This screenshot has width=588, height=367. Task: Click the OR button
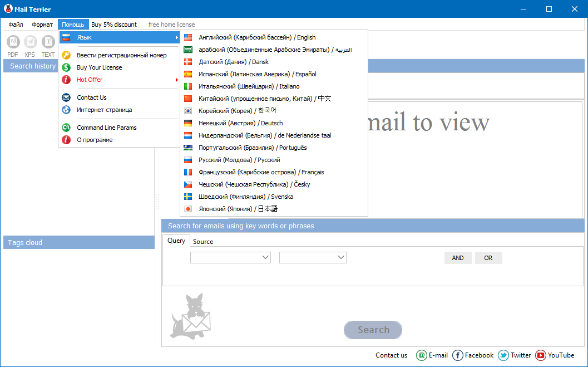pos(488,258)
